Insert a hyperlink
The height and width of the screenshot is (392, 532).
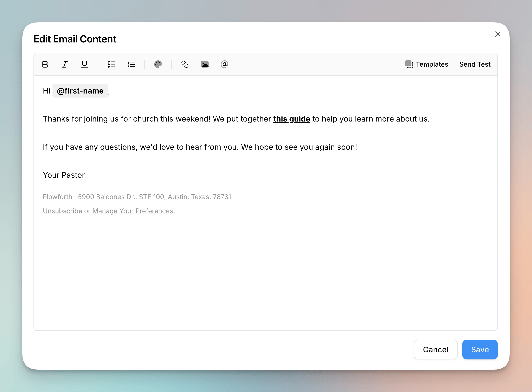(185, 64)
